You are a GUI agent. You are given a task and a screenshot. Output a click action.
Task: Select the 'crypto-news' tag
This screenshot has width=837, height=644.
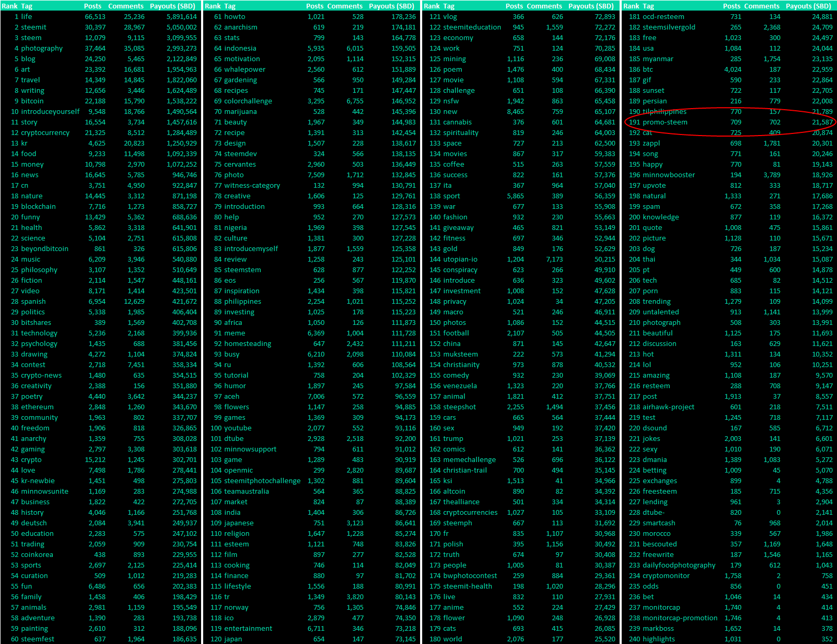(41, 375)
